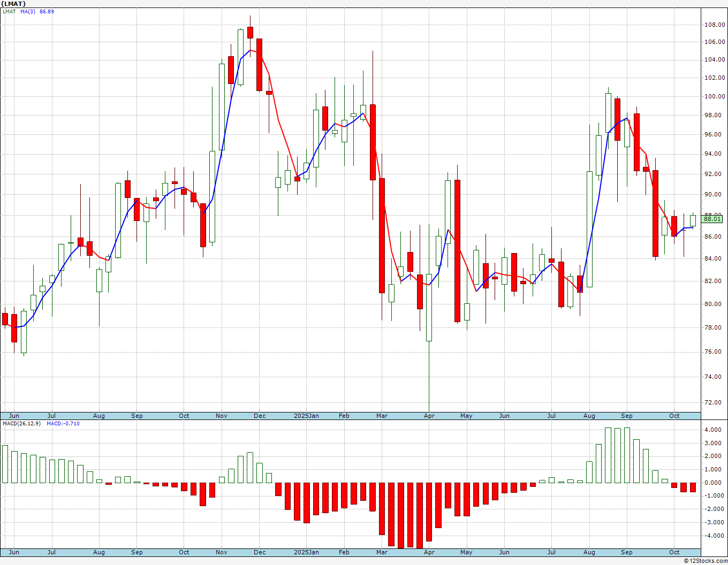Select the green LMAT legend label
Image resolution: width=728 pixels, height=565 pixels.
[9, 11]
